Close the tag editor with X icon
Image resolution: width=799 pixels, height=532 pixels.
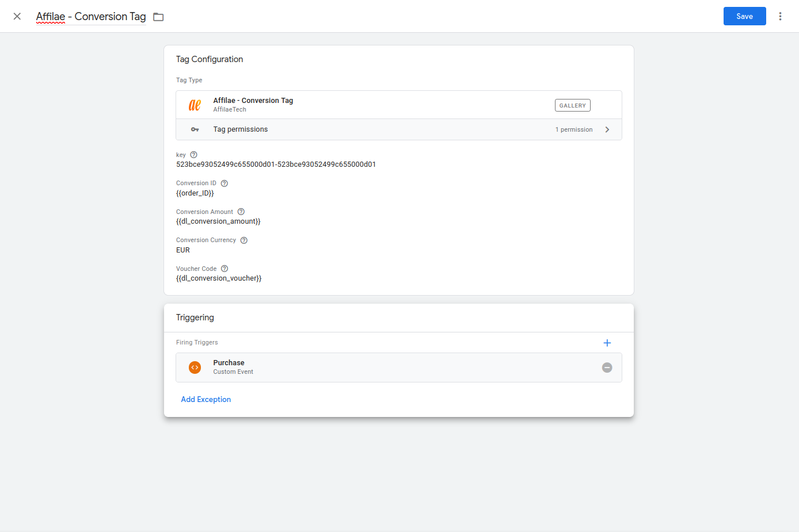[x=17, y=16]
